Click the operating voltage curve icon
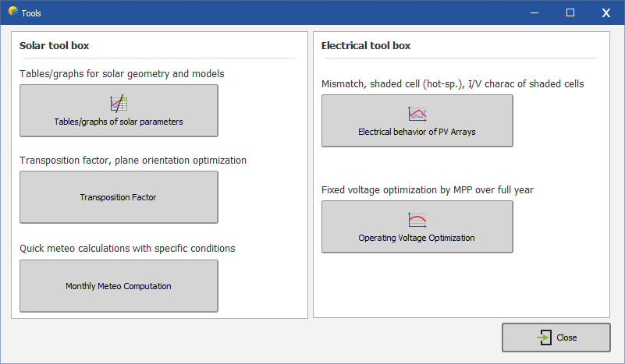 417,221
